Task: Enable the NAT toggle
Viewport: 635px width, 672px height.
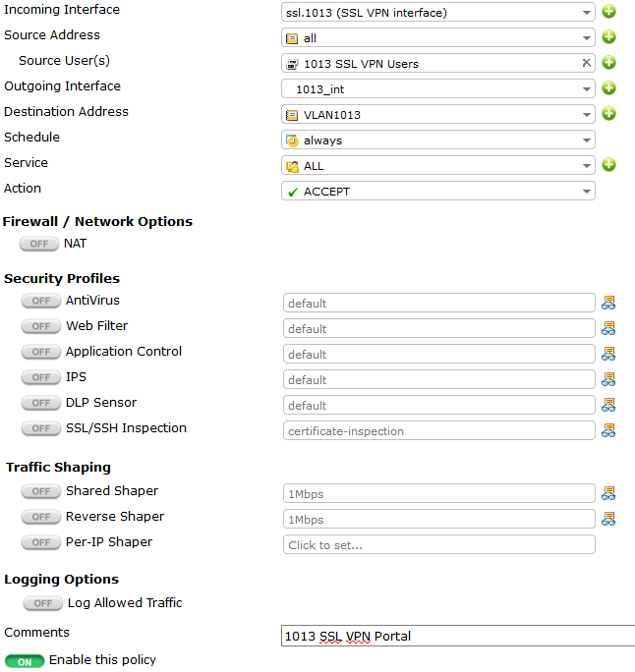Action: pyautogui.click(x=39, y=244)
